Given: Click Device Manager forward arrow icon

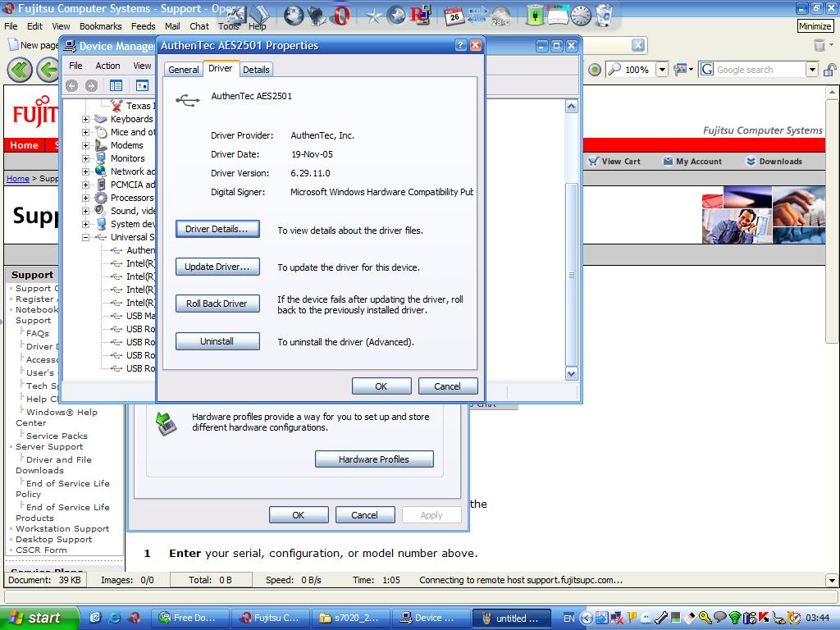Looking at the screenshot, I should click(x=92, y=85).
